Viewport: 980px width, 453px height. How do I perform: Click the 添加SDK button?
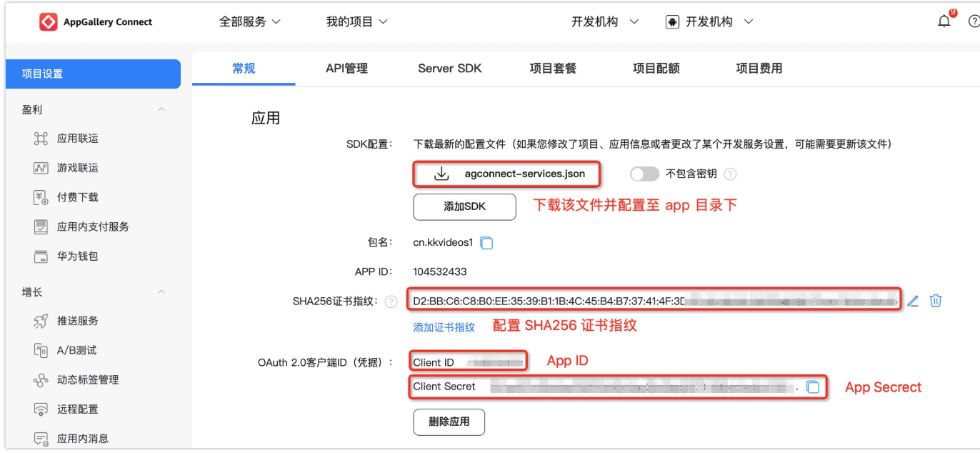(x=464, y=206)
